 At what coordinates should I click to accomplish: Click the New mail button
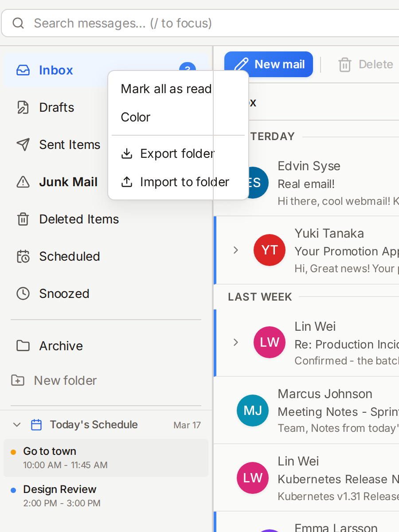coord(269,64)
